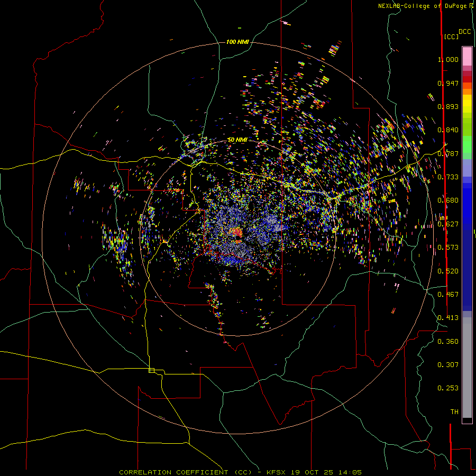Click the 100 NMI range ring label
476x476 pixels.
click(x=237, y=42)
